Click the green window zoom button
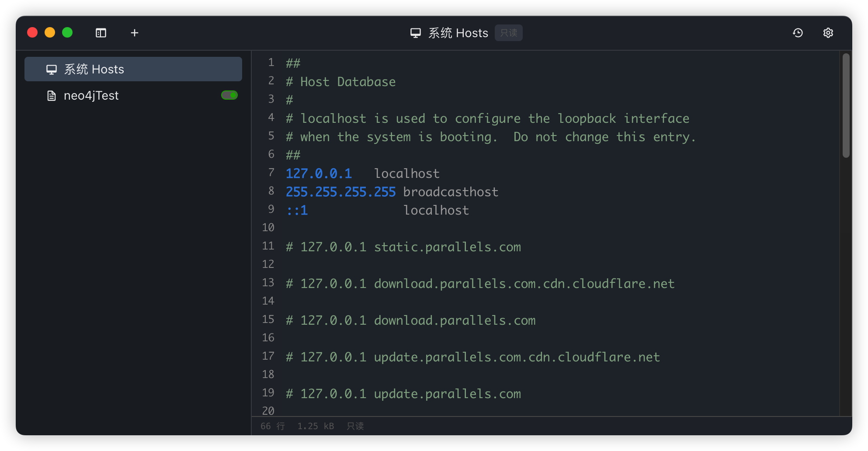This screenshot has width=868, height=451. click(x=67, y=32)
